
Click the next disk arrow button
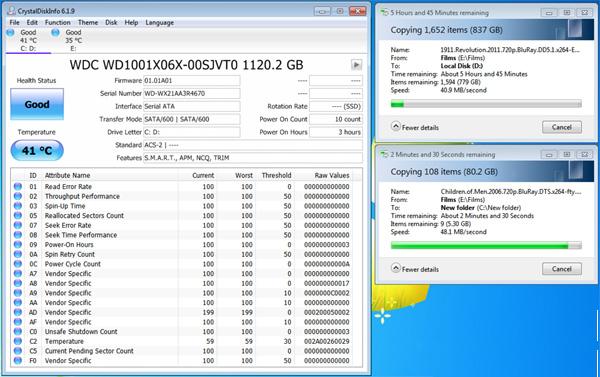[356, 65]
